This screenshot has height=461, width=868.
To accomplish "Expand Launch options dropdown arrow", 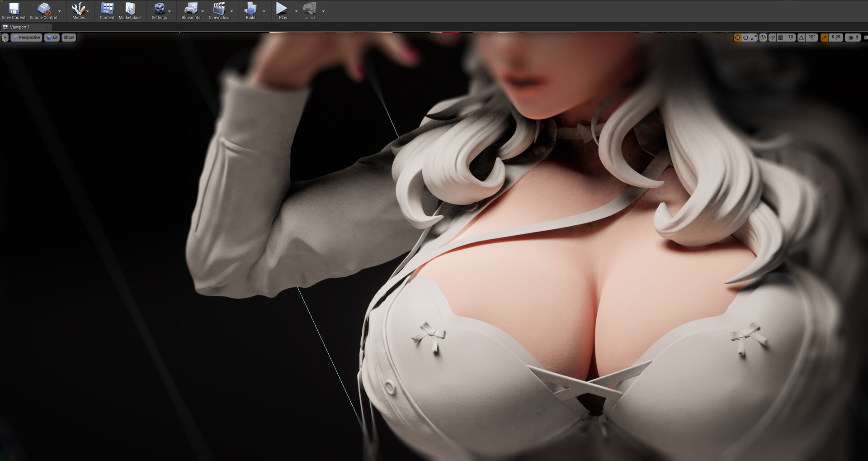I will [323, 11].
